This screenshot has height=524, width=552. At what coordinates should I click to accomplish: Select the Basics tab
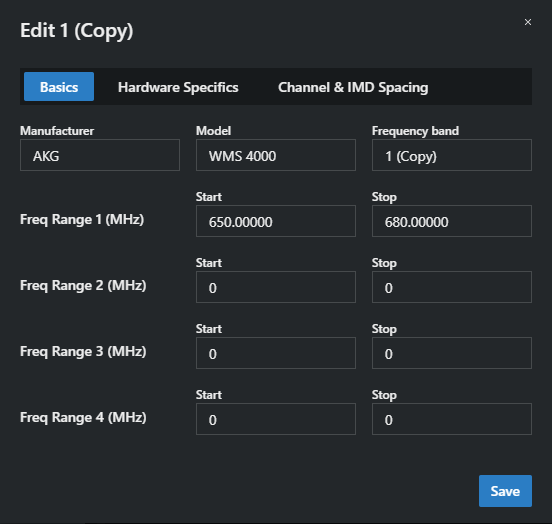59,87
